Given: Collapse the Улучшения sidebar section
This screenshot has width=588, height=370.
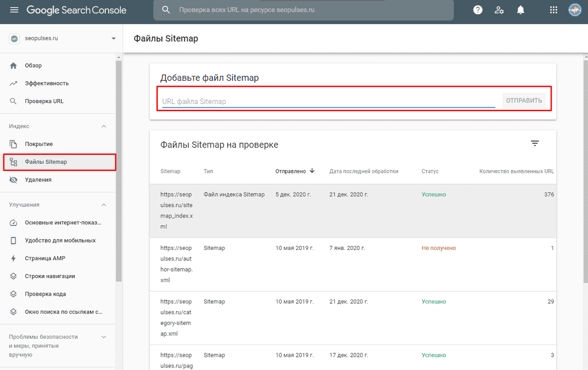Looking at the screenshot, I should (x=103, y=205).
